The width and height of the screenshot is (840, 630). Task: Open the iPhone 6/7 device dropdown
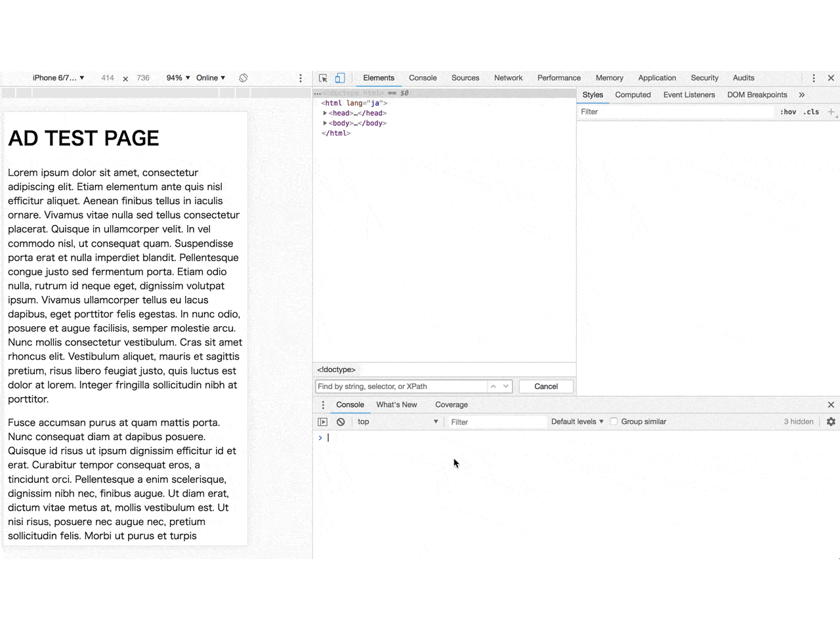[58, 78]
